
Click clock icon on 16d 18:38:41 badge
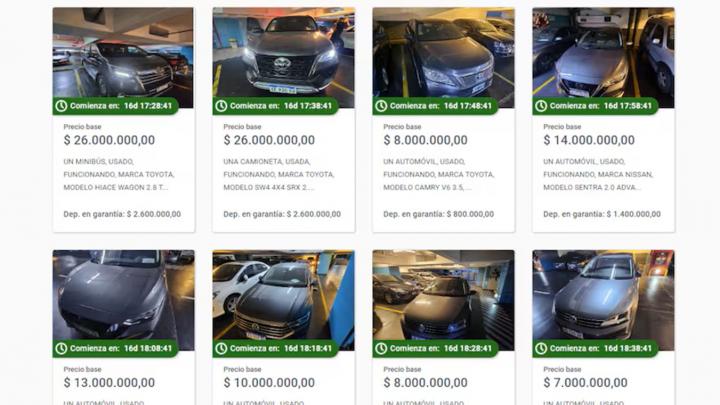[x=541, y=349]
